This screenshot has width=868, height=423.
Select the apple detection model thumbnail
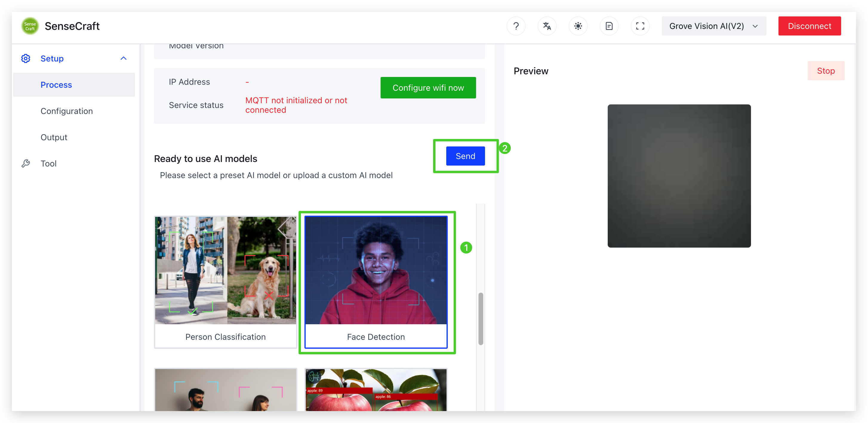376,390
